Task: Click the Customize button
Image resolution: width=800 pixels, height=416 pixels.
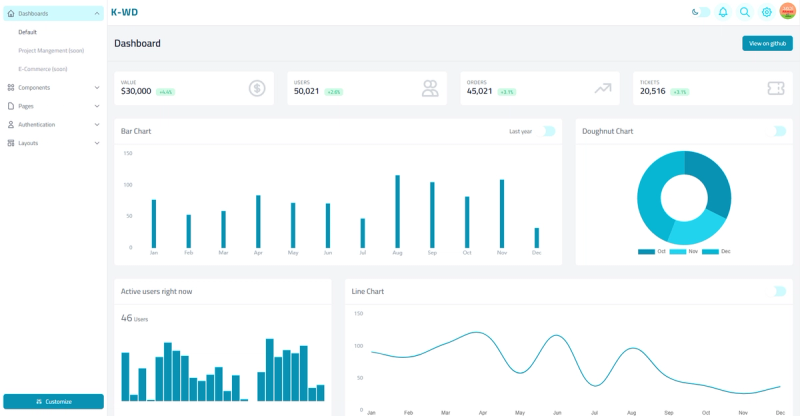Action: pos(54,402)
